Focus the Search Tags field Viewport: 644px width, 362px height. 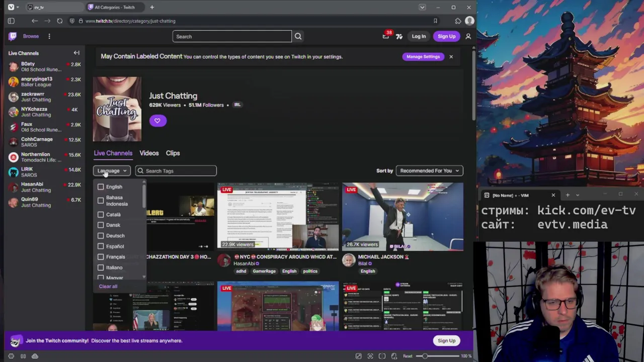[x=176, y=171]
